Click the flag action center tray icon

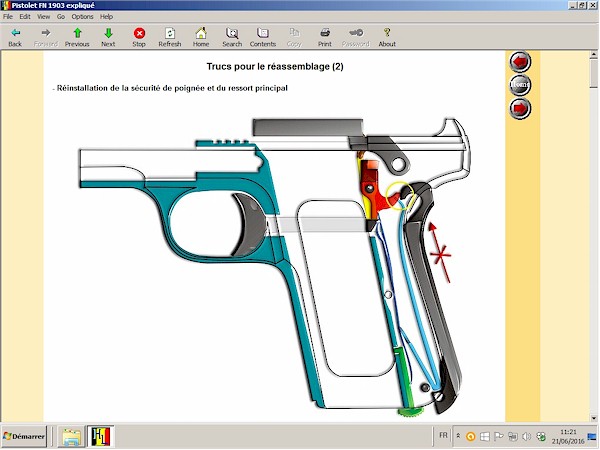498,436
